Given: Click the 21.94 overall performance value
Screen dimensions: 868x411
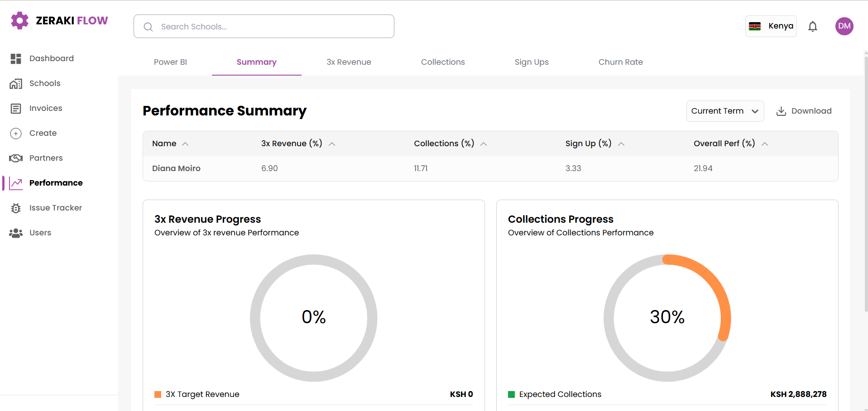Looking at the screenshot, I should [x=703, y=168].
